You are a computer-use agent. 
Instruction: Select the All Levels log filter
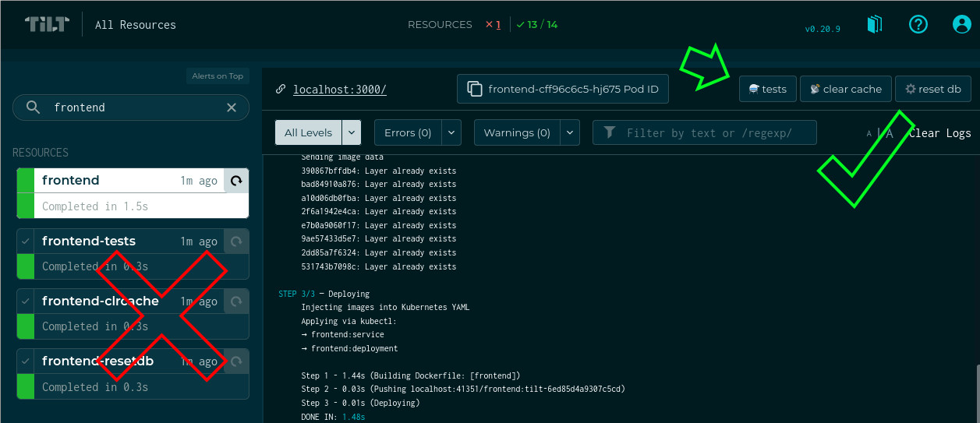[x=309, y=132]
